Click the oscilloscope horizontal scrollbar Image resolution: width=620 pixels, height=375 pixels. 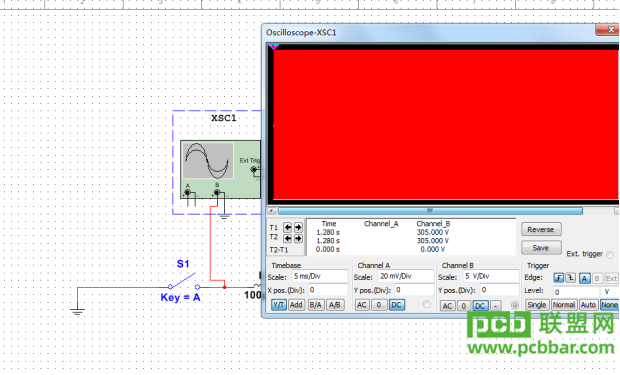430,211
